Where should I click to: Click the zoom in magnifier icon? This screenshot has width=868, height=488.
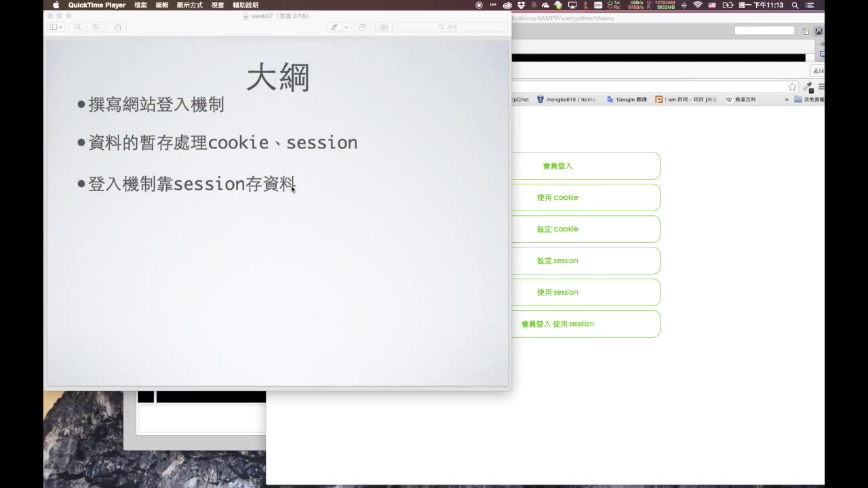(x=96, y=27)
